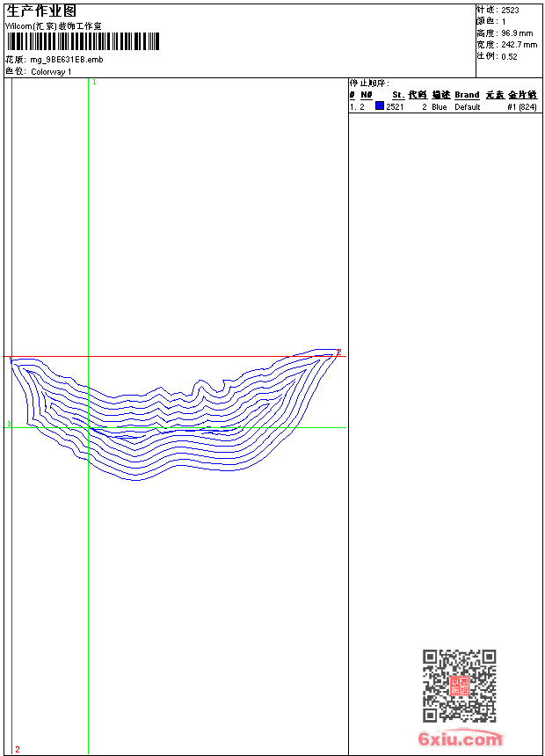Image resolution: width=545 pixels, height=756 pixels.
Task: Open the 6xiu.com watermark link
Action: click(460, 739)
